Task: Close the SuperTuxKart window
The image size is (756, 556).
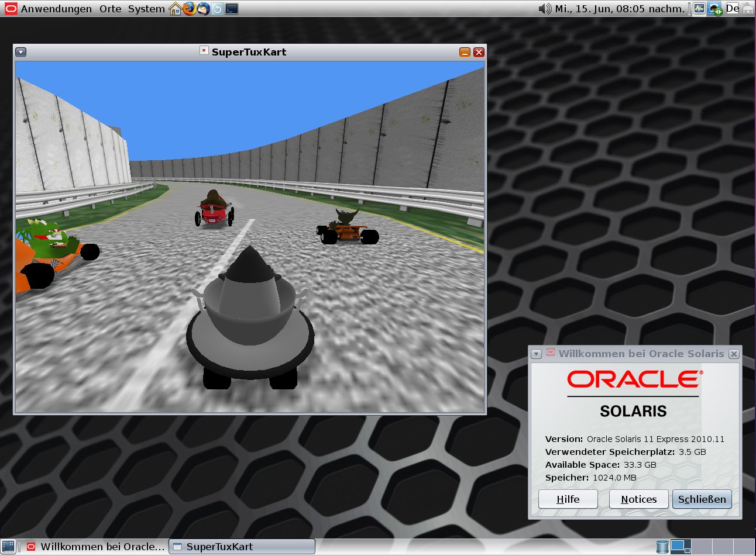Action: click(479, 52)
